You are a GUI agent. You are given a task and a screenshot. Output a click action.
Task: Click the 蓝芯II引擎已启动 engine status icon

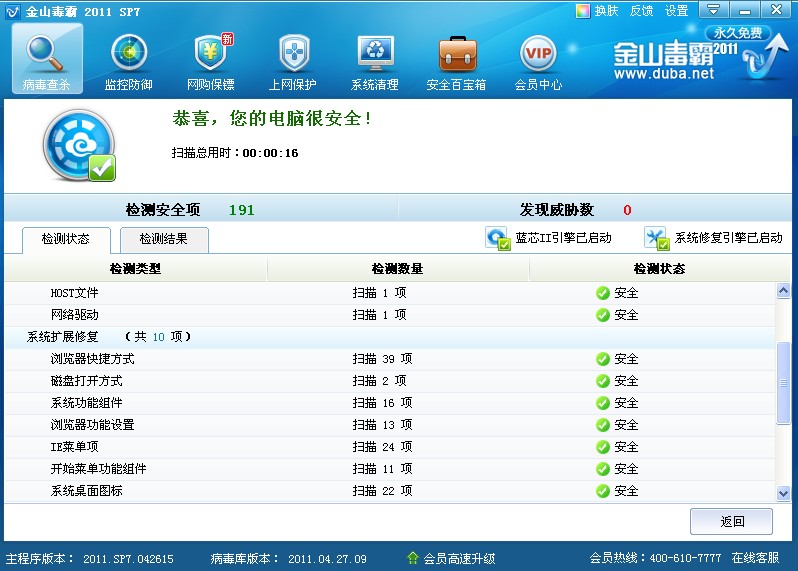497,238
